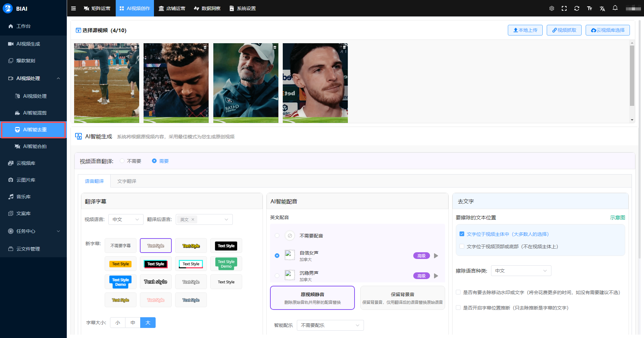Screen dimensions: 644x338
Task: Switch to the 文字翻译 tab
Action: (127, 181)
